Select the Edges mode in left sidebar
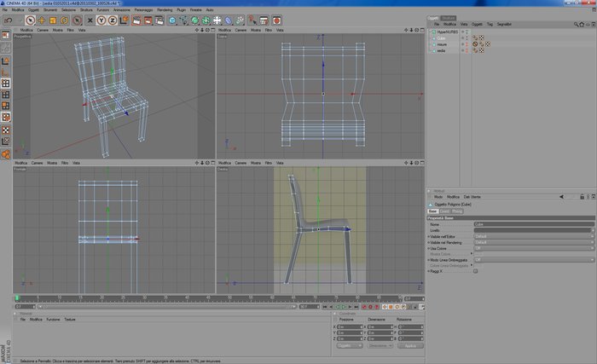 tap(6, 95)
